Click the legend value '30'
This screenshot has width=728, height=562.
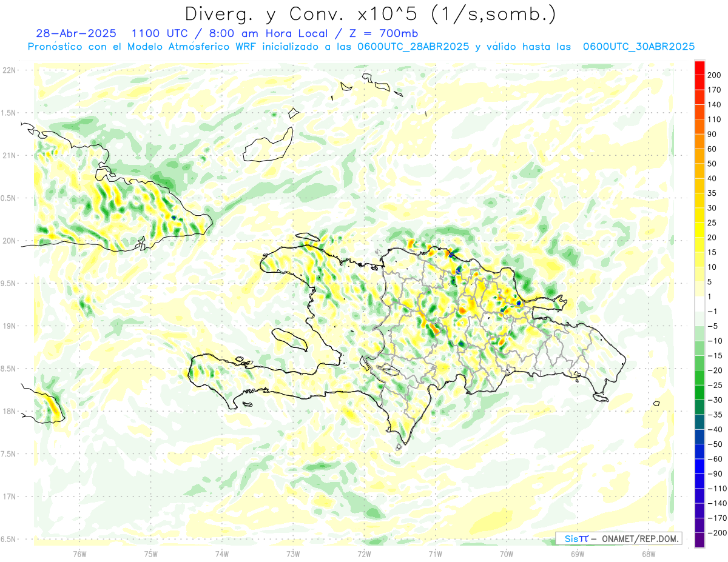(x=712, y=208)
